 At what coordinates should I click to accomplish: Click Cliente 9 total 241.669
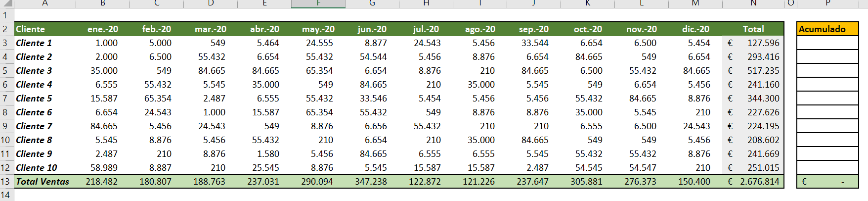pyautogui.click(x=753, y=153)
